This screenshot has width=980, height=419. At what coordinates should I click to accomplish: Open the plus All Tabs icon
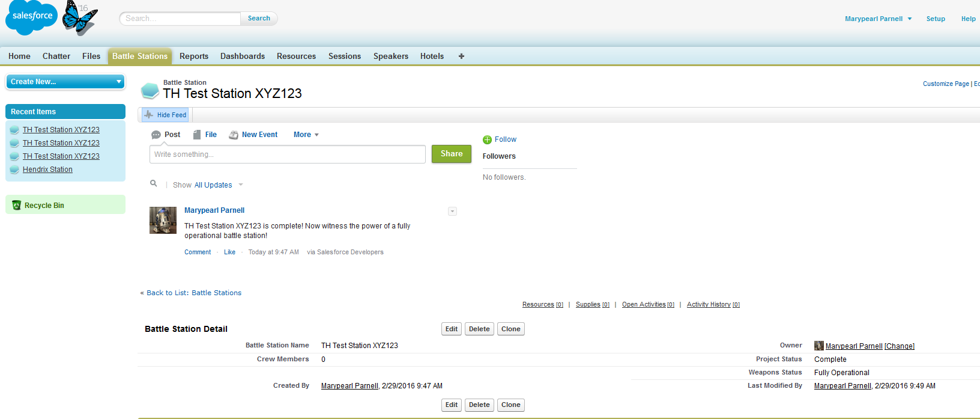(x=461, y=56)
